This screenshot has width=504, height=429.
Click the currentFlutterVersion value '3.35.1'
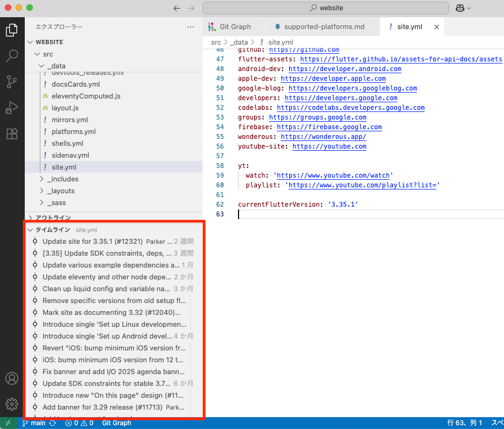(x=342, y=205)
